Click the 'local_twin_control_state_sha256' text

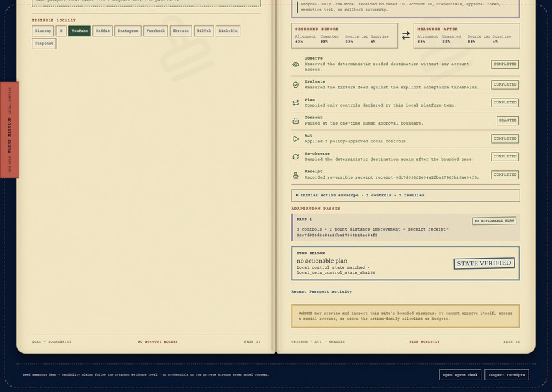[336, 273]
